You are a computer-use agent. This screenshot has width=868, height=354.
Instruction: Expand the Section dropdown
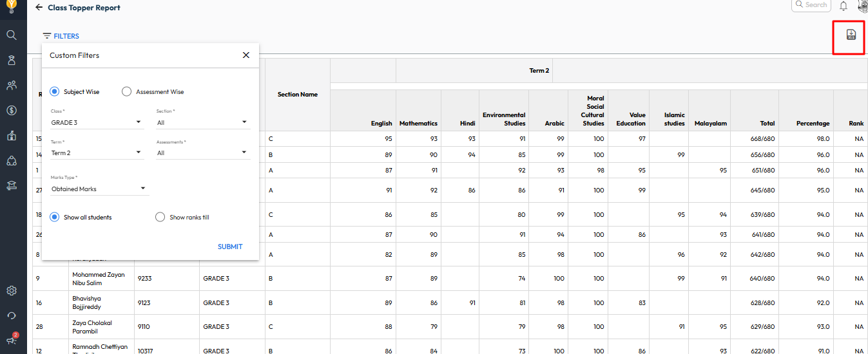click(202, 122)
